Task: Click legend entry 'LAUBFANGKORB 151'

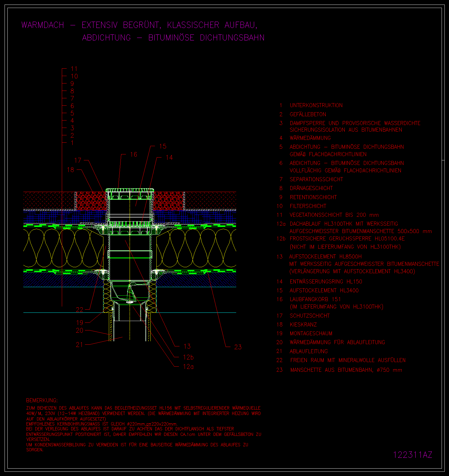Action: [x=315, y=299]
